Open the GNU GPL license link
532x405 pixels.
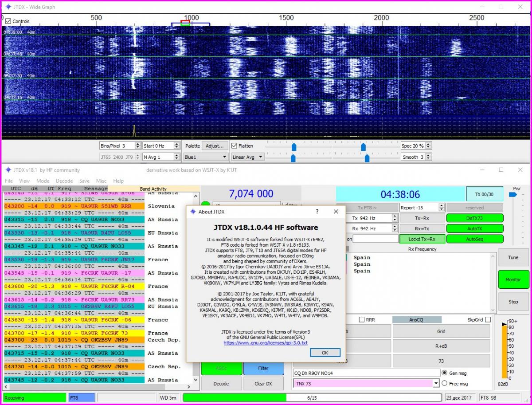pos(265,343)
